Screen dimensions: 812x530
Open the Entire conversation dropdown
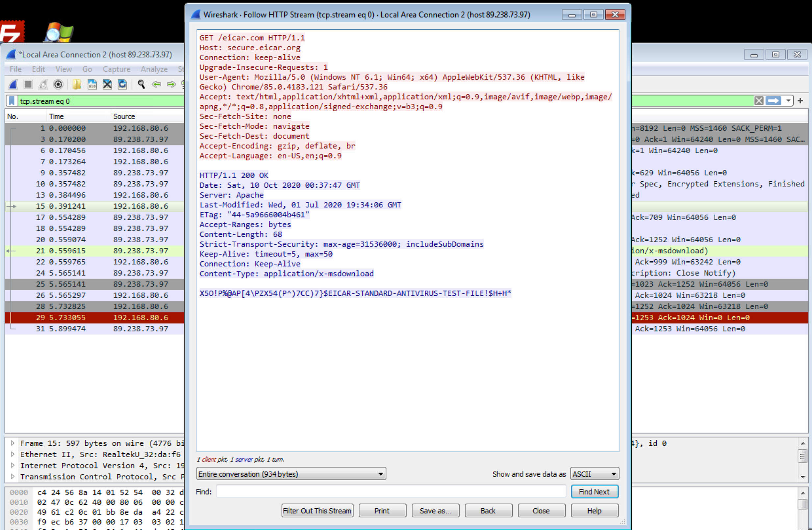click(x=380, y=474)
